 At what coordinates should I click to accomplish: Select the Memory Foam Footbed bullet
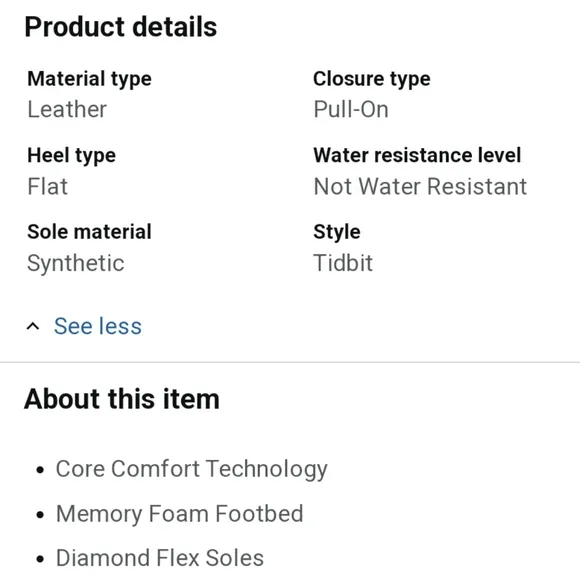pos(180,514)
